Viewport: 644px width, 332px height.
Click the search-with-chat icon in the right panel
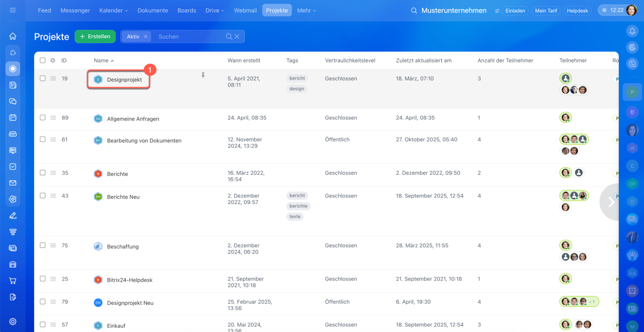pos(632,64)
